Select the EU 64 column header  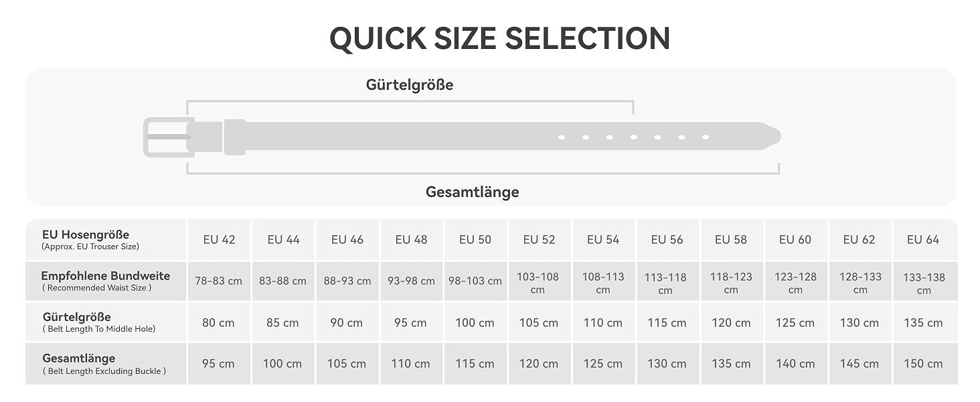[923, 239]
